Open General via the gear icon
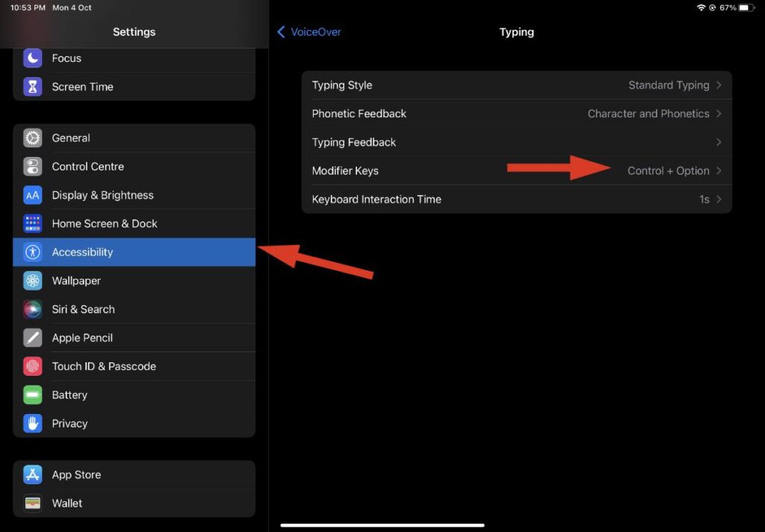 tap(33, 138)
